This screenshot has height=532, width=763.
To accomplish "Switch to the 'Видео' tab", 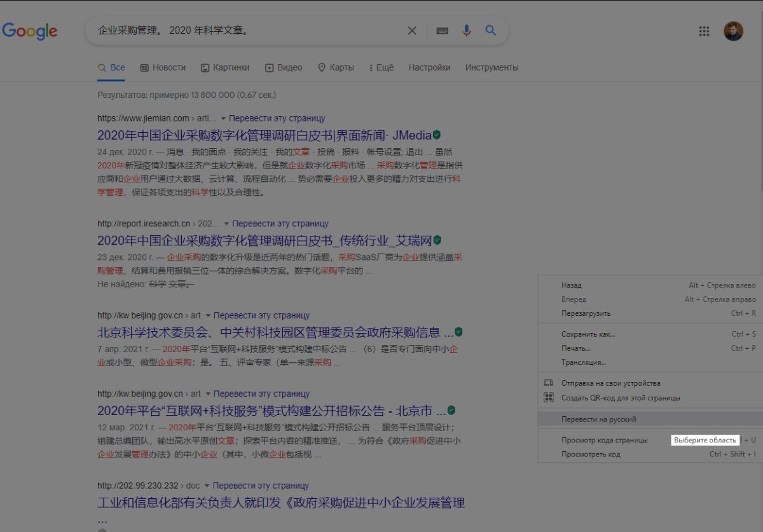I will pyautogui.click(x=284, y=67).
